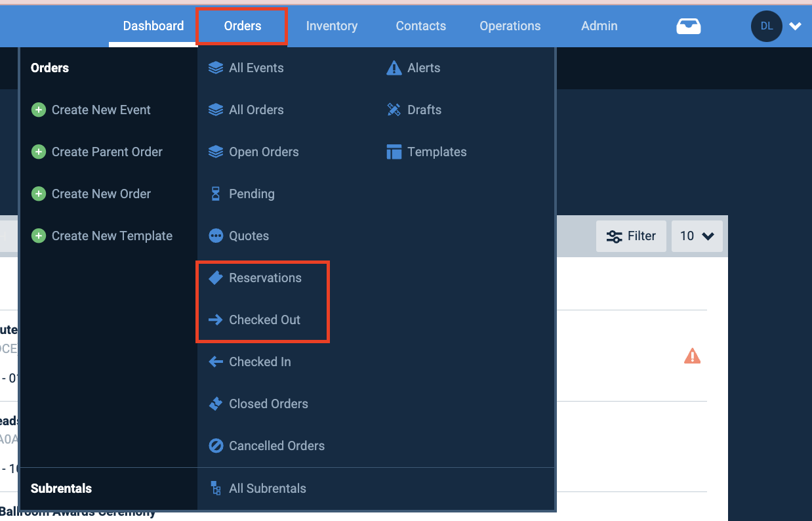Go to Alerts
Viewport: 812px width, 521px height.
[x=424, y=68]
